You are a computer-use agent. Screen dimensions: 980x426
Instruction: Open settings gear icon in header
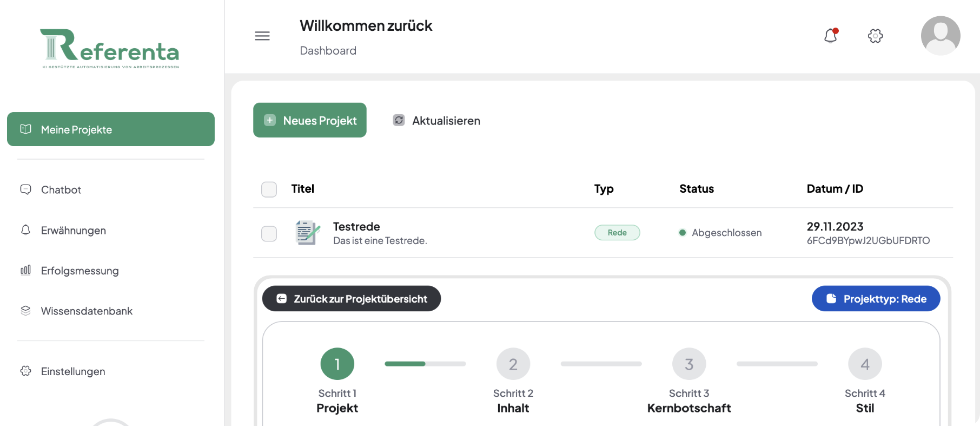point(875,36)
